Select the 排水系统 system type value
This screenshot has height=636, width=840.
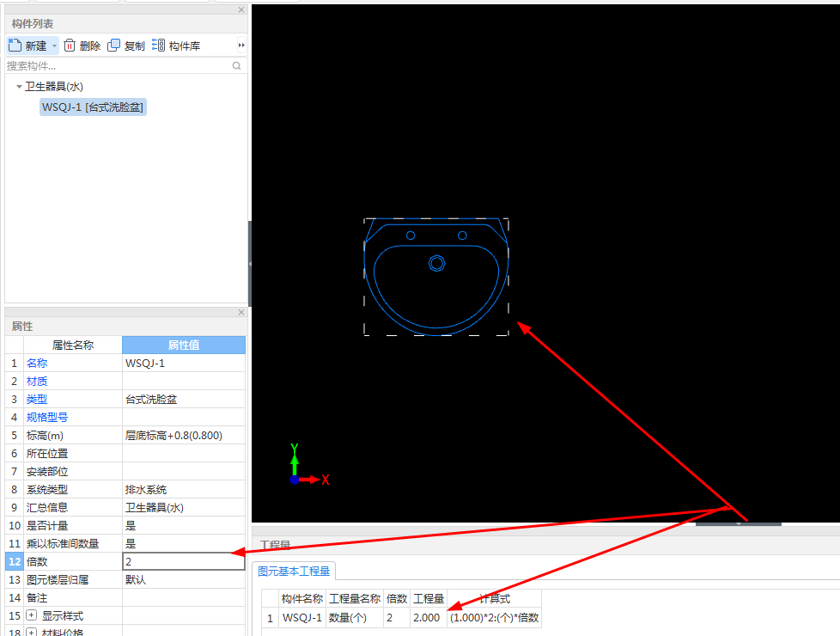click(x=184, y=490)
